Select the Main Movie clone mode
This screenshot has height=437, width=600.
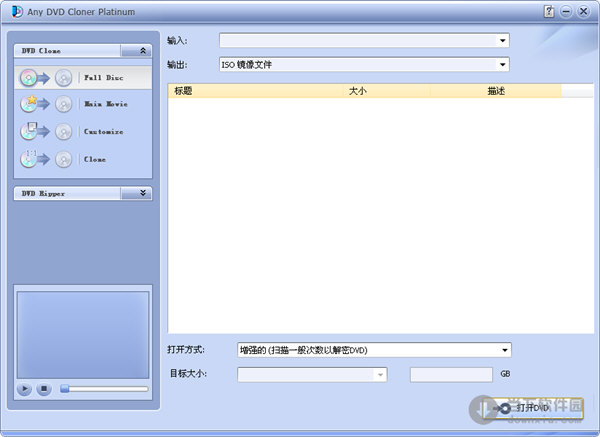click(83, 104)
